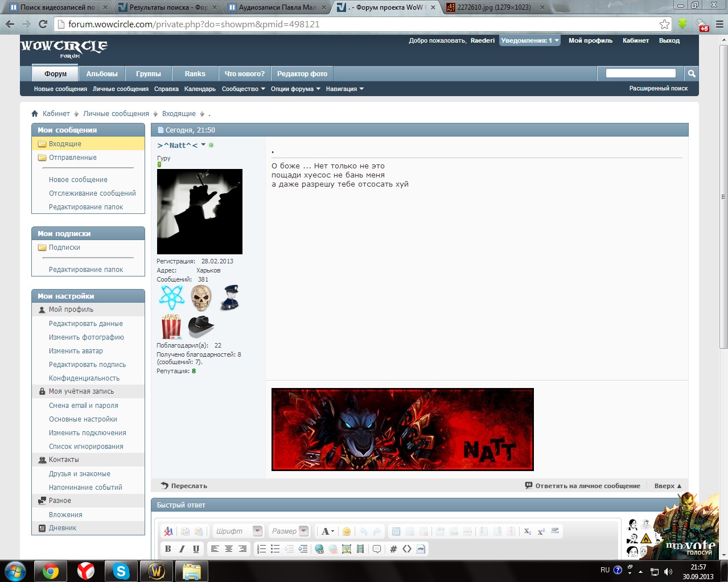Open Расширенный поиск link
This screenshot has width=728, height=582.
pos(659,89)
